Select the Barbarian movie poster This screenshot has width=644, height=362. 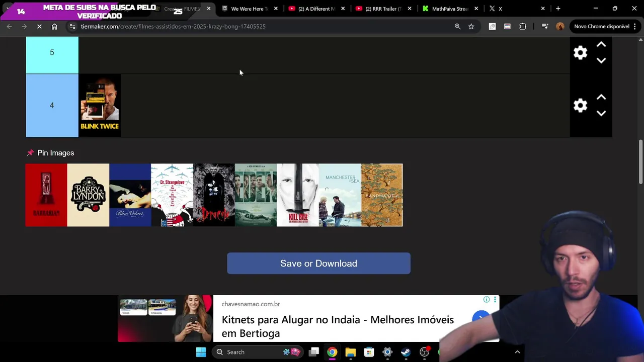[46, 195]
